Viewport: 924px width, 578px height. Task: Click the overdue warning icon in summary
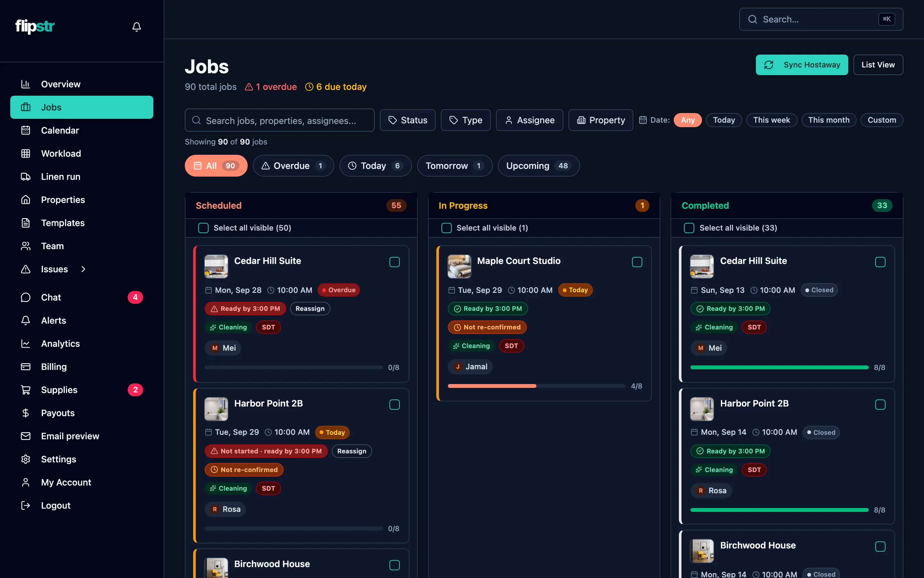point(249,87)
